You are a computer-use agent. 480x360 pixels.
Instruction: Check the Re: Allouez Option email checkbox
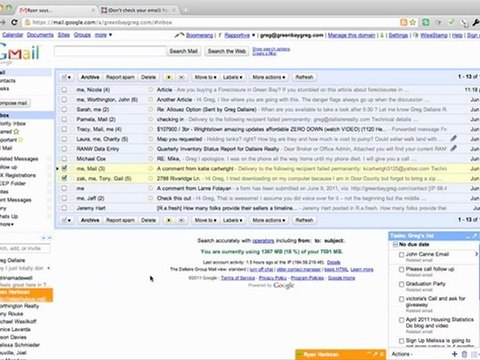64,109
